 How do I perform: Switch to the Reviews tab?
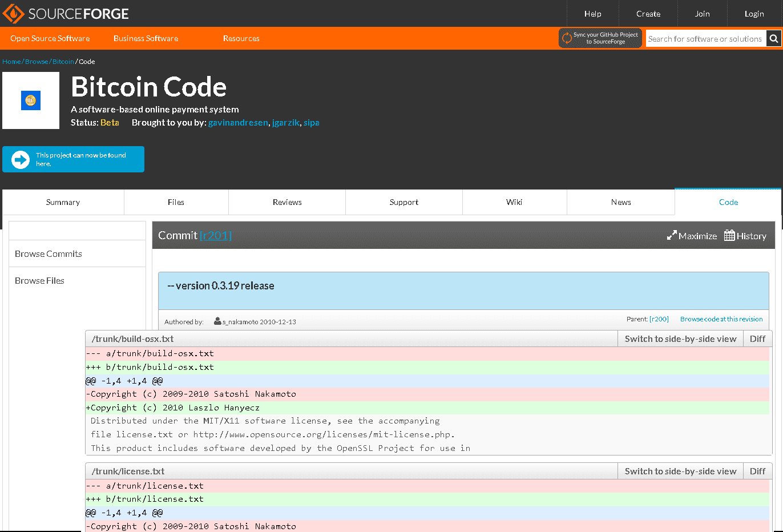[287, 202]
